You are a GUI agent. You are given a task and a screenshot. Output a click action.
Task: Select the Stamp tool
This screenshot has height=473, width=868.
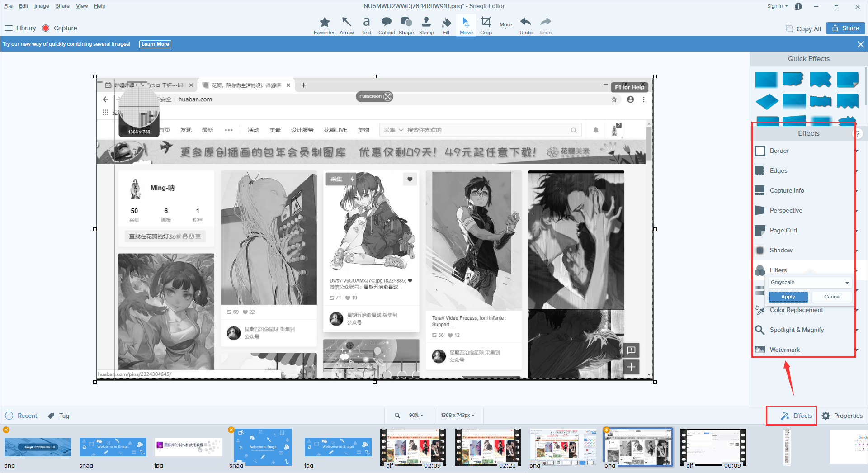point(426,26)
